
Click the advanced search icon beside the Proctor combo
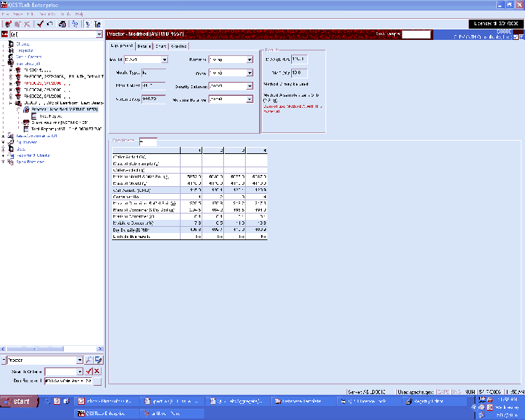pyautogui.click(x=99, y=360)
